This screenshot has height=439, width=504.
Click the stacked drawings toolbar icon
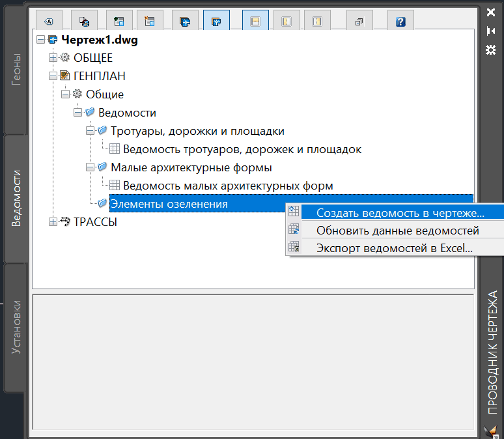point(185,21)
